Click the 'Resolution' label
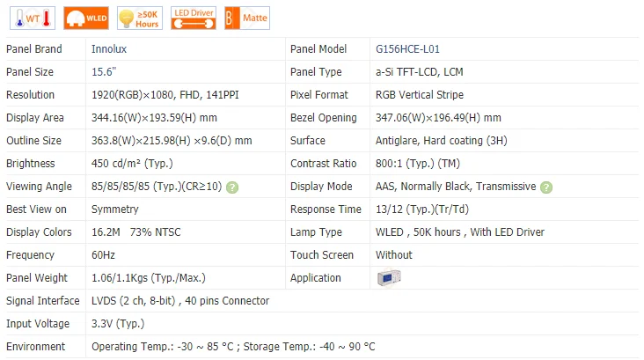The image size is (644, 360). (31, 95)
